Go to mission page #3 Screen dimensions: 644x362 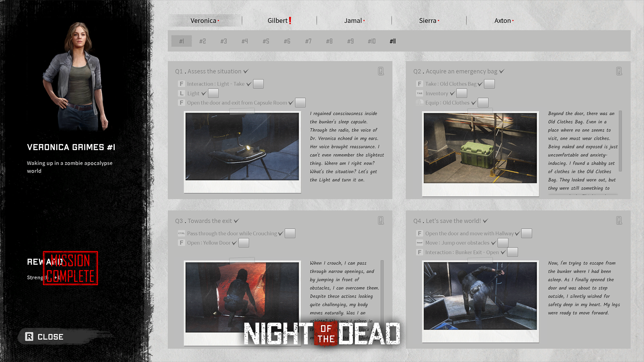pos(224,41)
